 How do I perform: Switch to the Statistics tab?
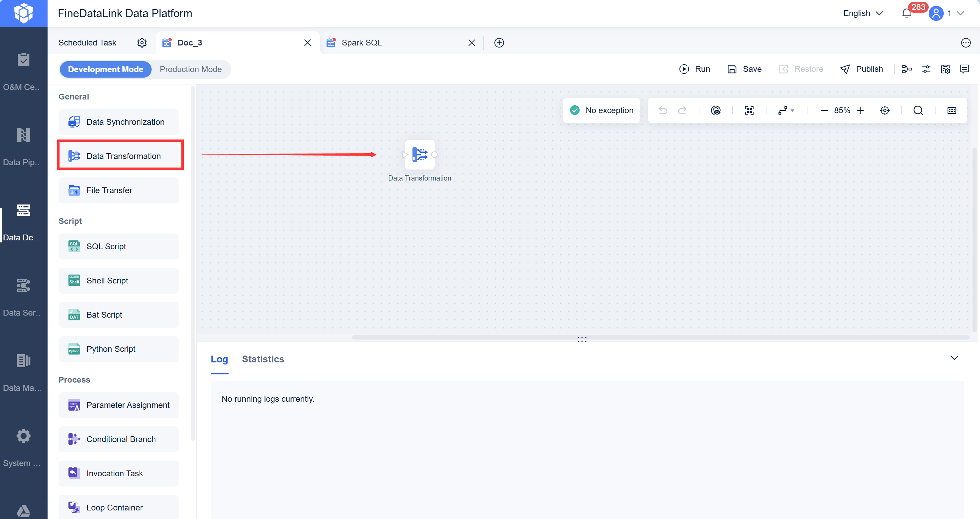click(x=263, y=359)
